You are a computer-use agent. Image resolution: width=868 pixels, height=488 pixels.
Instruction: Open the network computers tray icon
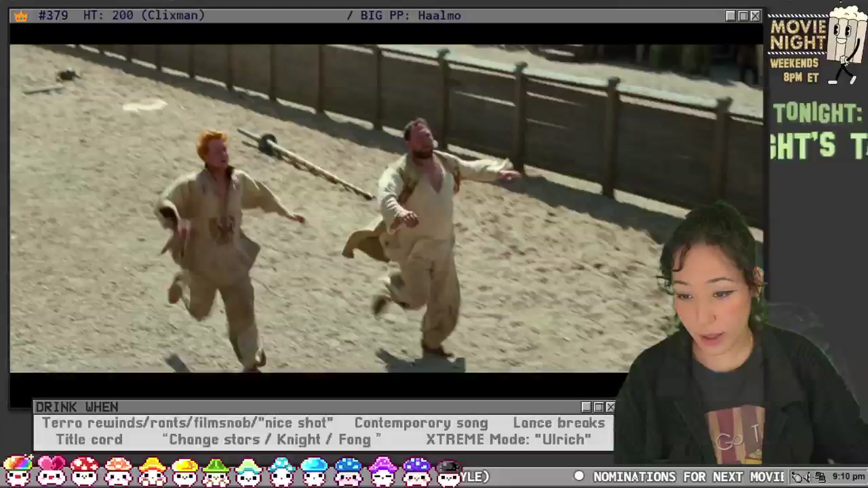[x=820, y=477]
